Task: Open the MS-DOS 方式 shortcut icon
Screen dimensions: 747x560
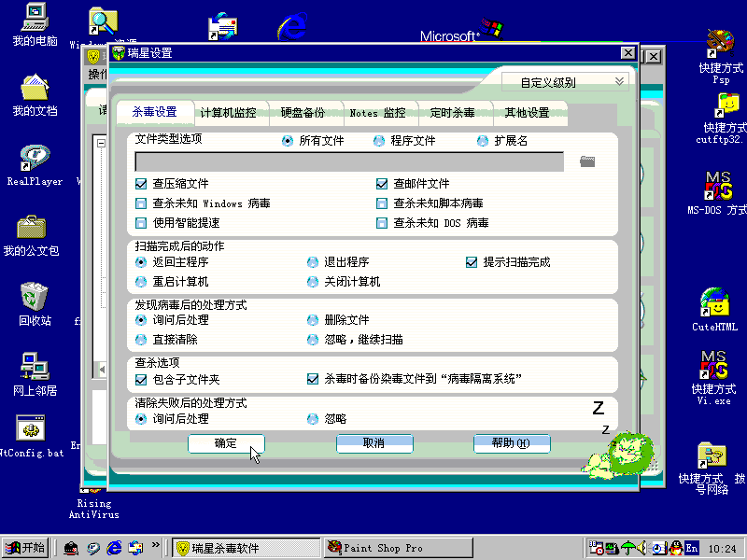Action: pyautogui.click(x=716, y=187)
